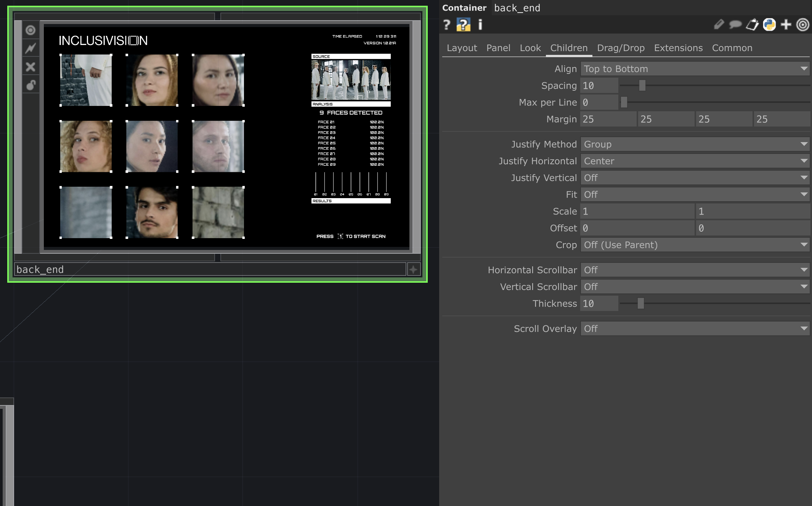Image resolution: width=812 pixels, height=506 pixels.
Task: Click the plus button beside back_end name
Action: [x=414, y=269]
